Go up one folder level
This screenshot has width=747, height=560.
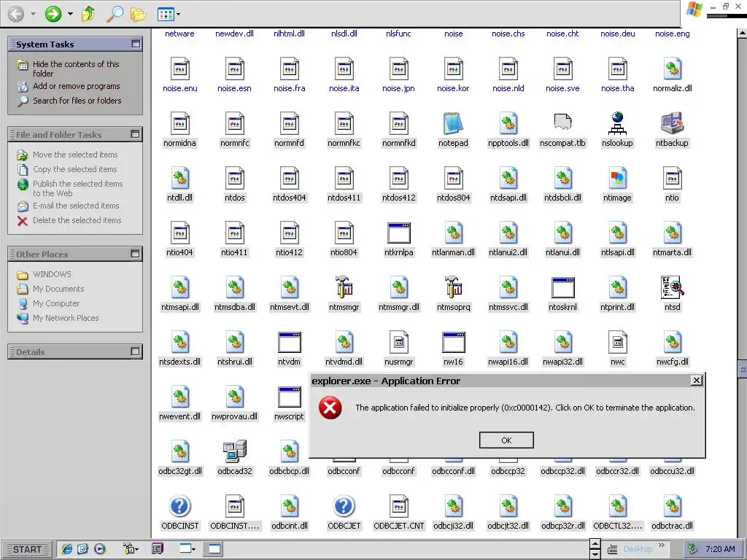click(88, 15)
